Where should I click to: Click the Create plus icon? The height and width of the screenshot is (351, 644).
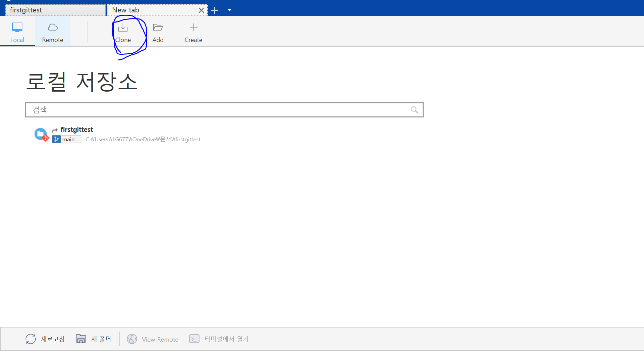click(194, 27)
